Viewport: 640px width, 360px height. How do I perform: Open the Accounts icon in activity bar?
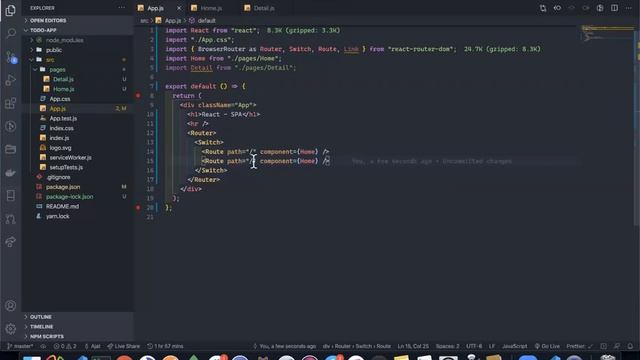click(x=11, y=306)
